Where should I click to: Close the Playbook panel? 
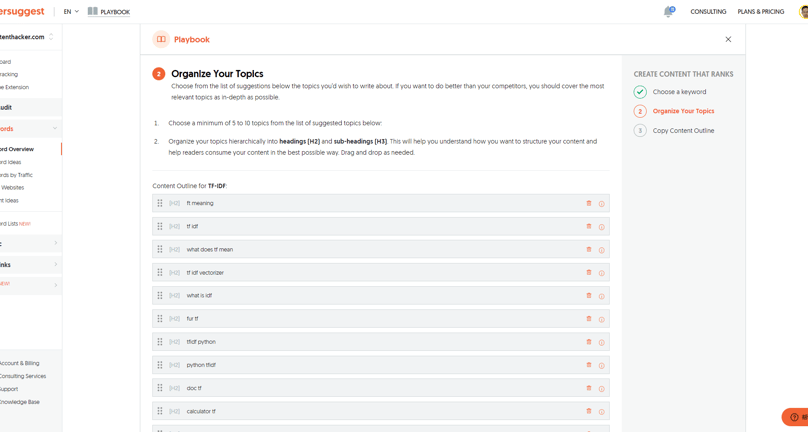click(x=728, y=39)
